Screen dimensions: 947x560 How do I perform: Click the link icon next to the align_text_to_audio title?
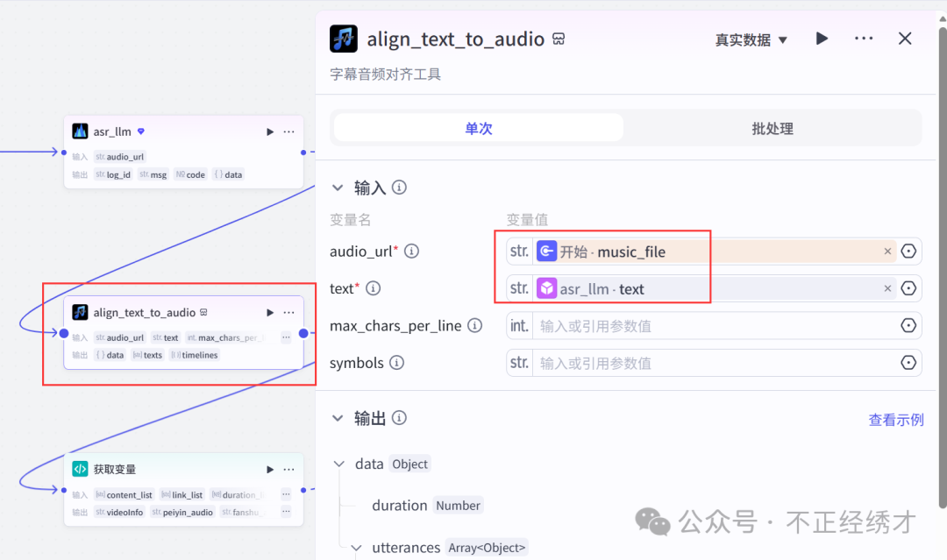559,39
